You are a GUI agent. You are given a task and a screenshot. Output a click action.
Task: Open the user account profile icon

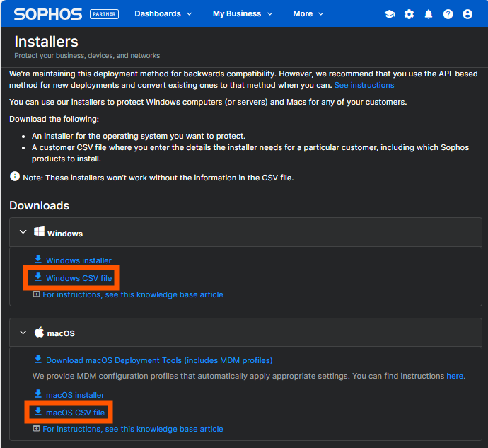coord(467,14)
